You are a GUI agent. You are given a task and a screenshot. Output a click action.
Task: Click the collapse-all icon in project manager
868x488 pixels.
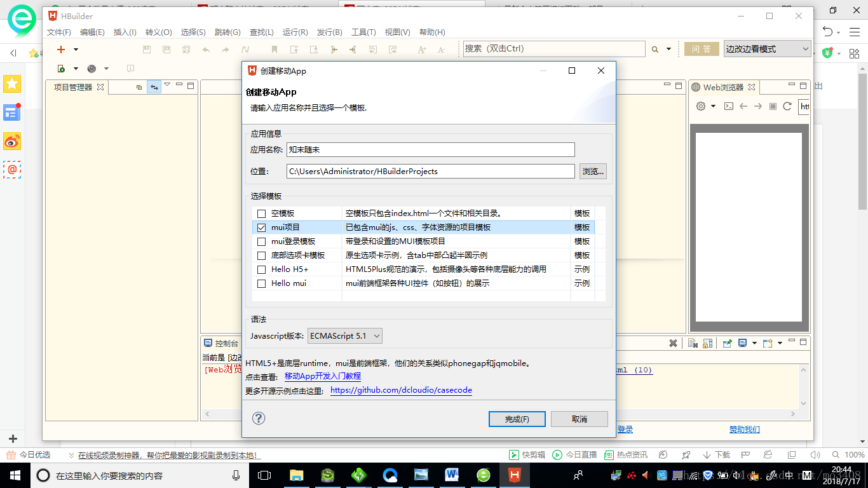(139, 87)
